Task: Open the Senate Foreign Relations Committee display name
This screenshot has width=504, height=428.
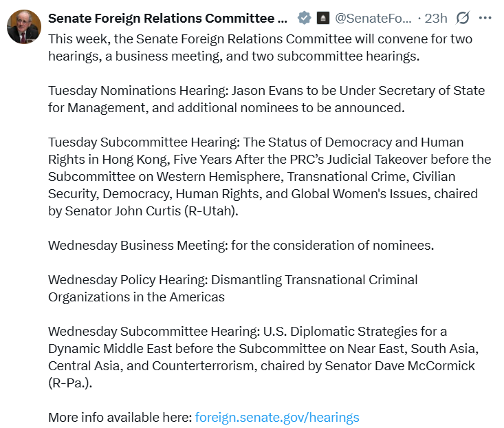Action: [x=168, y=19]
